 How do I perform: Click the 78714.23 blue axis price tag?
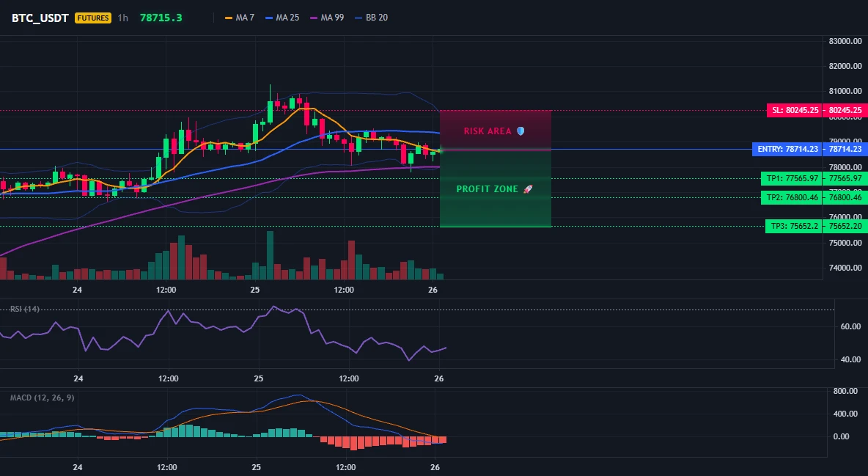coord(845,149)
